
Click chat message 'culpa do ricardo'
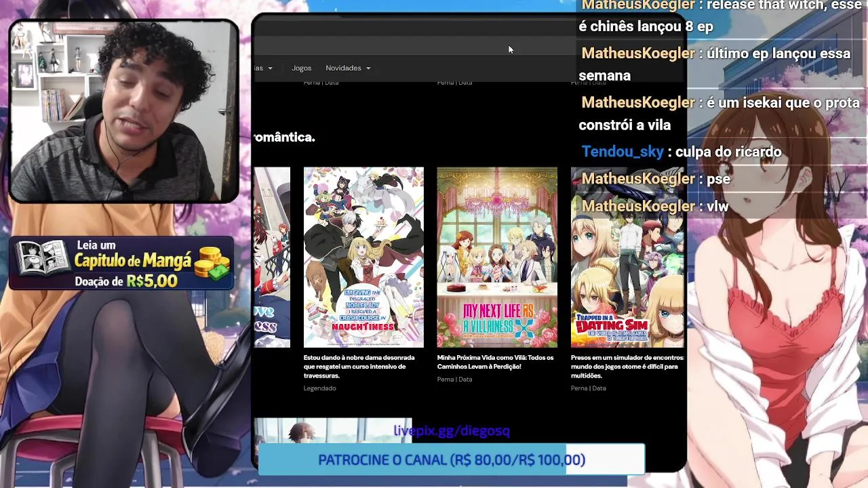(x=728, y=152)
